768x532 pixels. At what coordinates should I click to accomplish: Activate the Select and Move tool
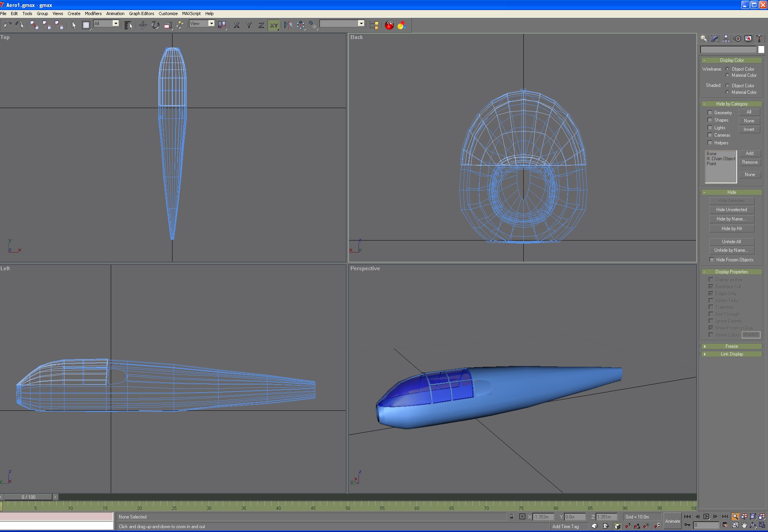(143, 25)
